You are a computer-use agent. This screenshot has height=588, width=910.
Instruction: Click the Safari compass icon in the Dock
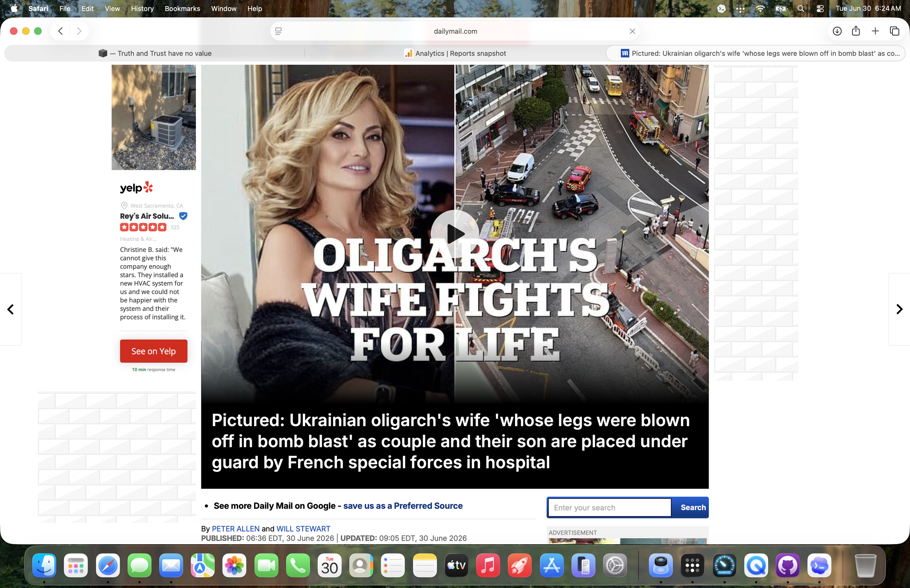tap(108, 565)
